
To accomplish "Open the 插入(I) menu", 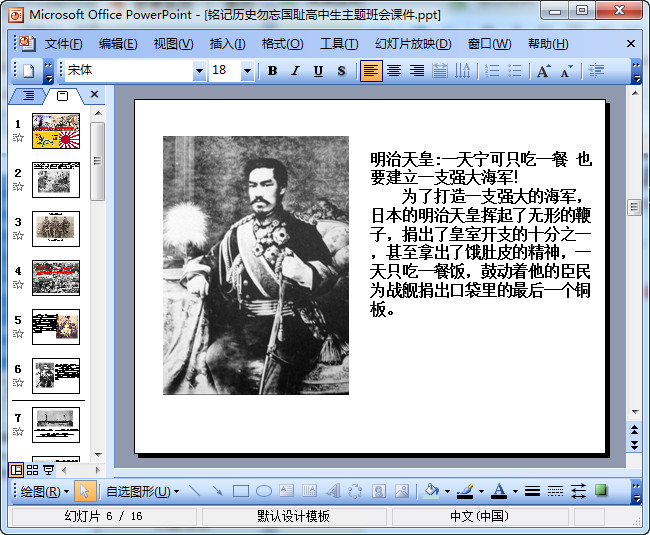I will pos(227,44).
